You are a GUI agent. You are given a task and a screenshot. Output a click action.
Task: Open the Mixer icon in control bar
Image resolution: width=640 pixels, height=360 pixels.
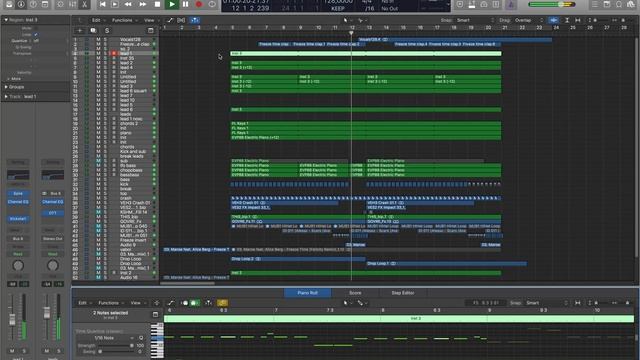[x=72, y=4]
